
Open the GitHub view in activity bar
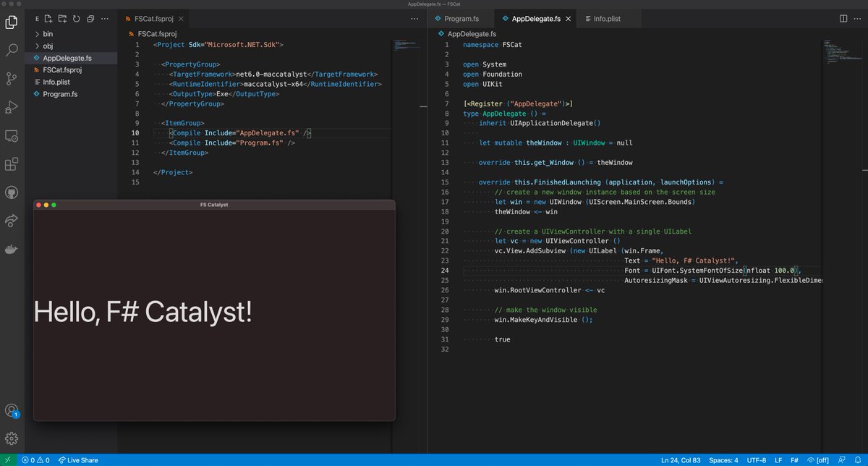coord(12,192)
